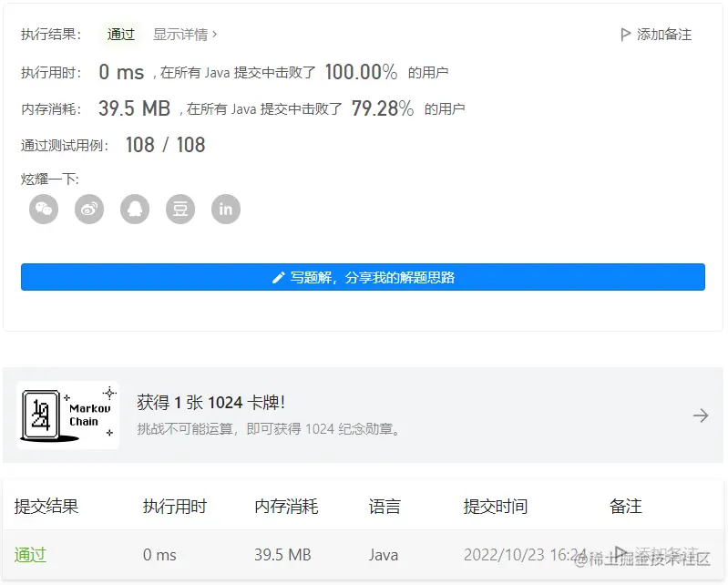Screen dimensions: 728x585
Task: Click the 79.28% memory percentile value
Action: coord(382,108)
